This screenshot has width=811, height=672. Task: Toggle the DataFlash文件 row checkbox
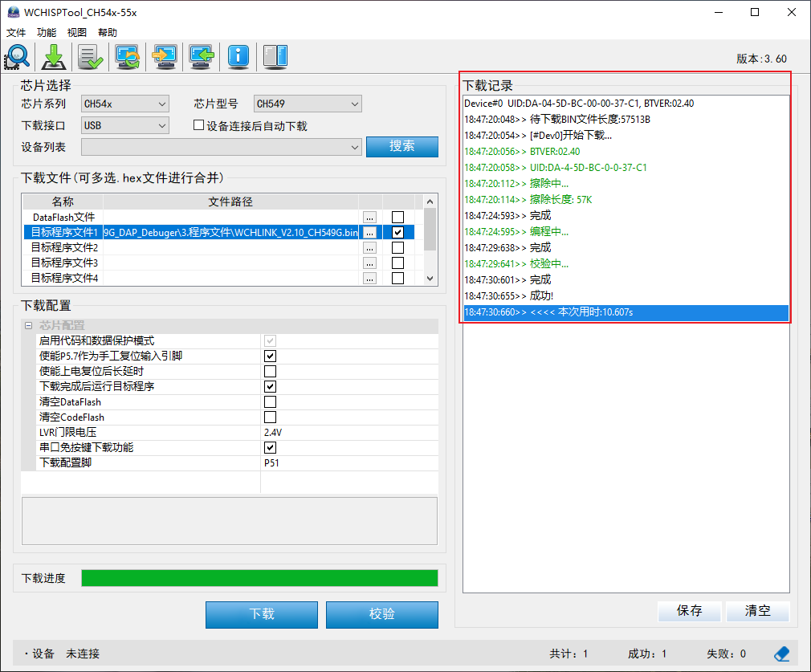(397, 218)
